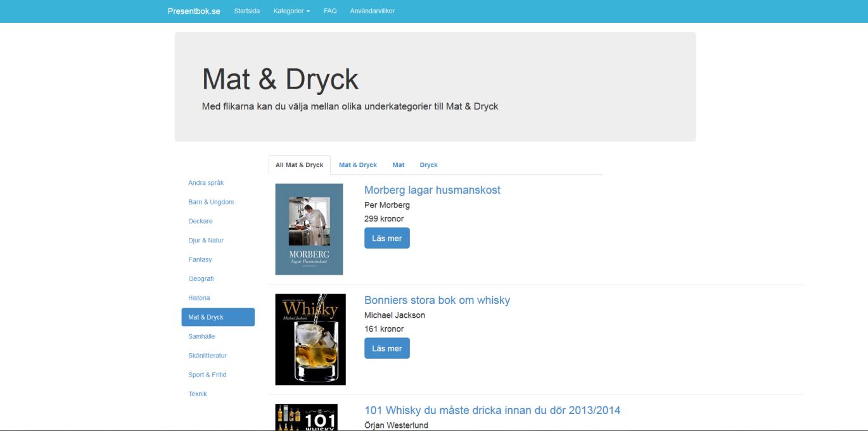Click the price 299 kronor
Image resolution: width=868 pixels, height=431 pixels.
(x=384, y=219)
